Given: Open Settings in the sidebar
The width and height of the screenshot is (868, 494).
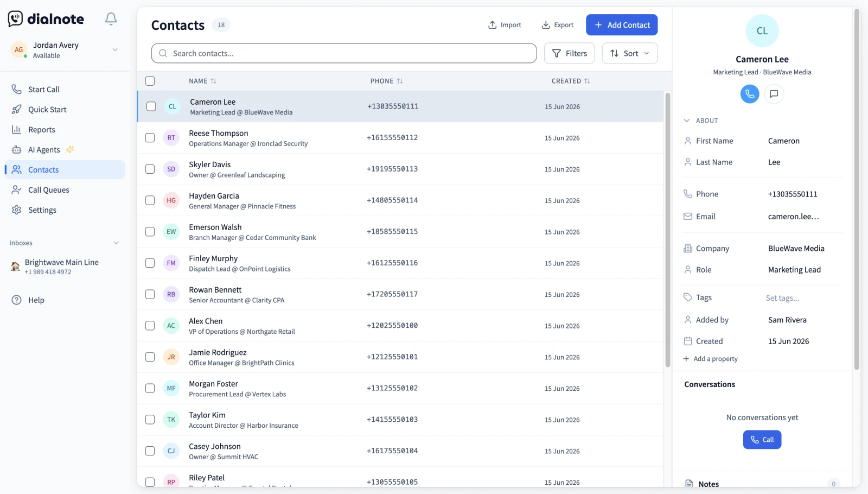Looking at the screenshot, I should click(65, 210).
